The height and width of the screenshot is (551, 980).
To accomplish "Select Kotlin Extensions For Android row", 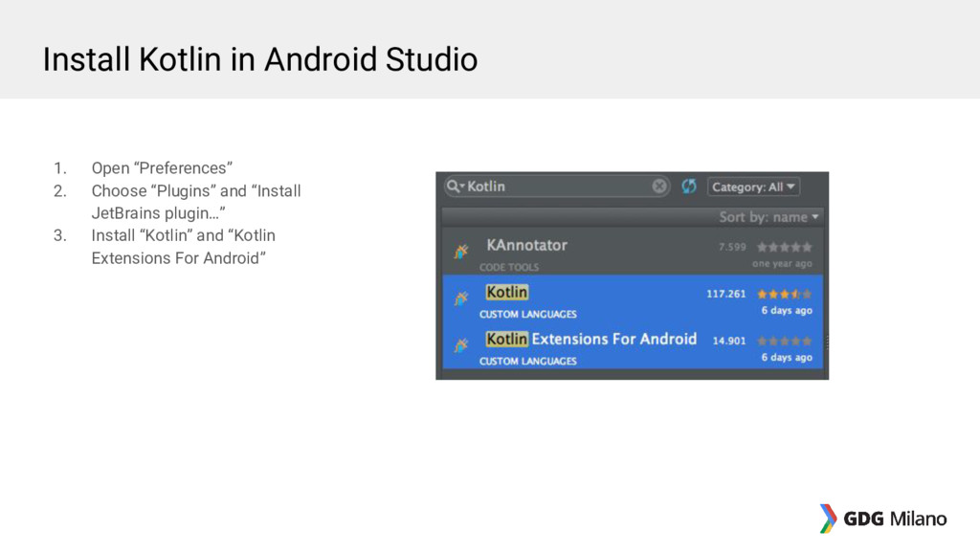I will point(633,344).
